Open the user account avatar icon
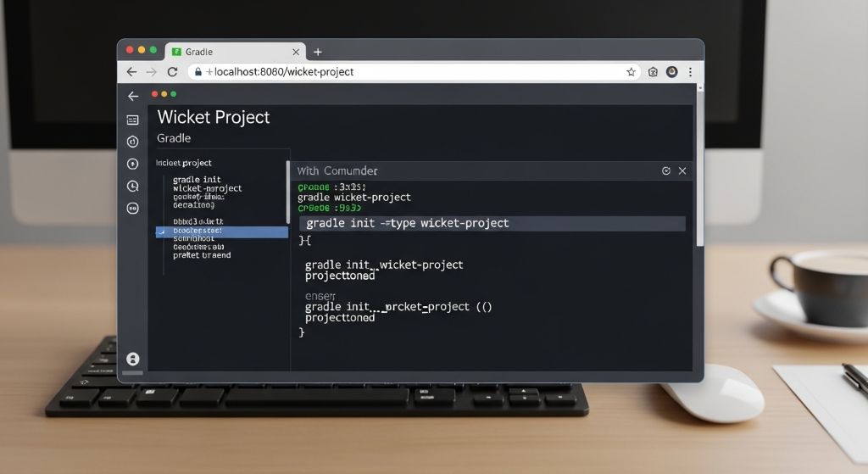 coord(132,359)
